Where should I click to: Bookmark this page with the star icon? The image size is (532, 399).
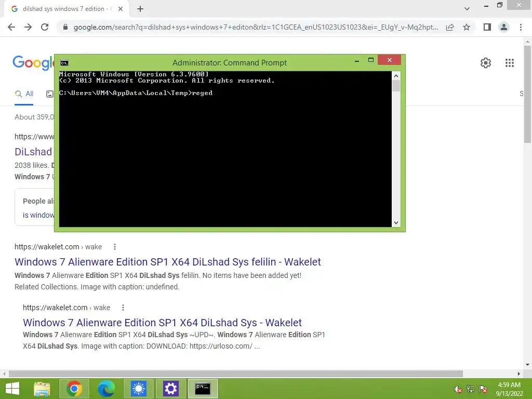point(467,27)
